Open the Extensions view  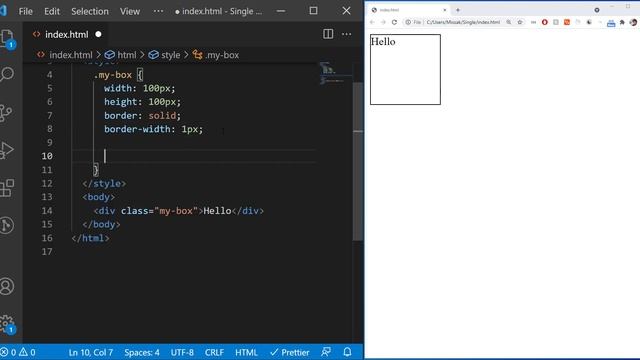pos(7,188)
